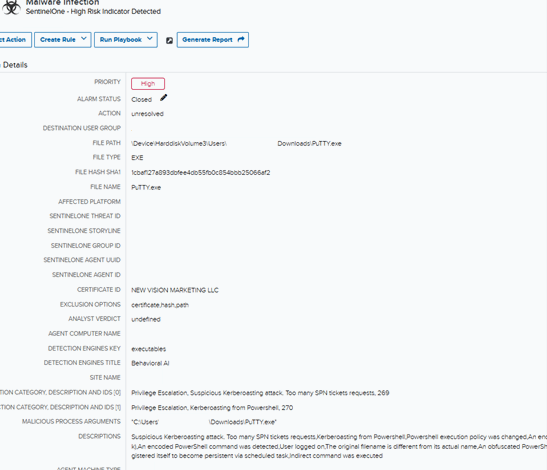Click the Generate Report button
This screenshot has width=547, height=470.
point(213,40)
